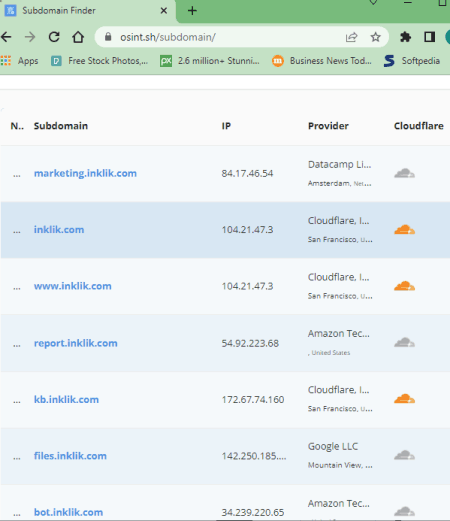Select IP address 84.17.46.54
The width and height of the screenshot is (450, 521).
pos(247,174)
